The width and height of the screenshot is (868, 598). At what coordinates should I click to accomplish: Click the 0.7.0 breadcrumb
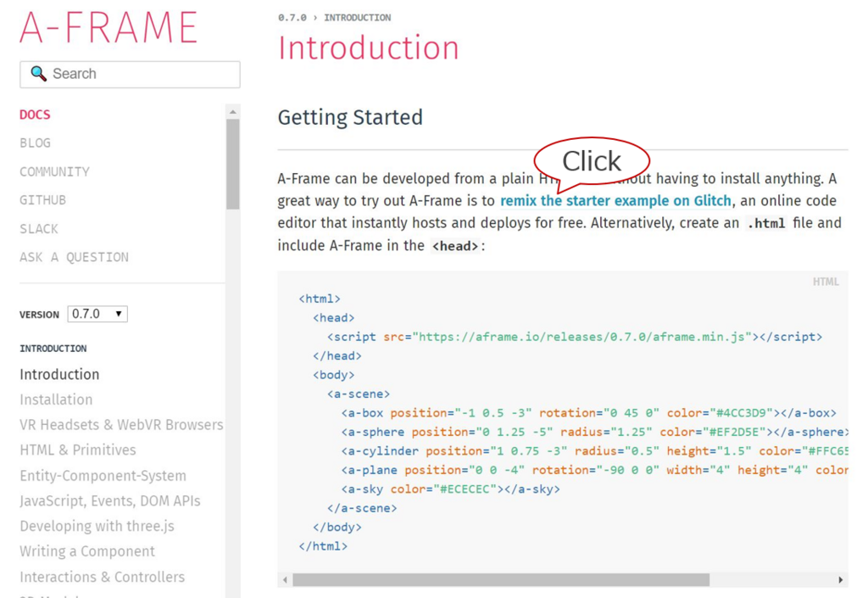point(292,18)
